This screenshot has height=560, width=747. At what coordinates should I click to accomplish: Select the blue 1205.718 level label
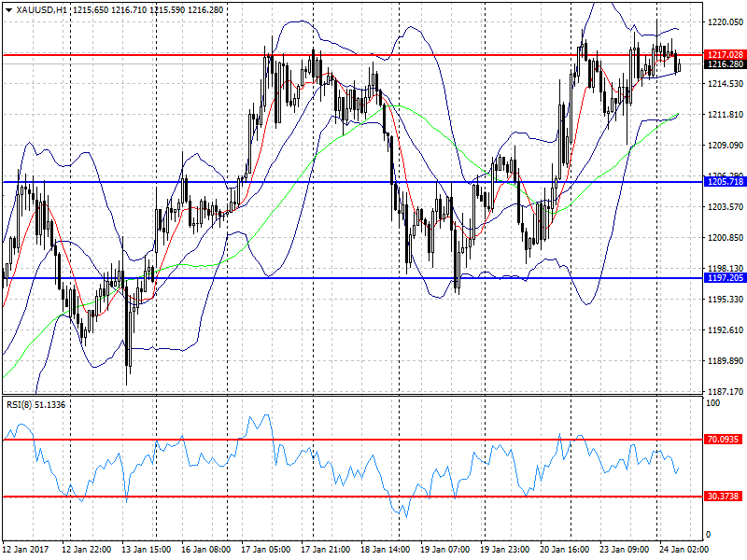726,182
